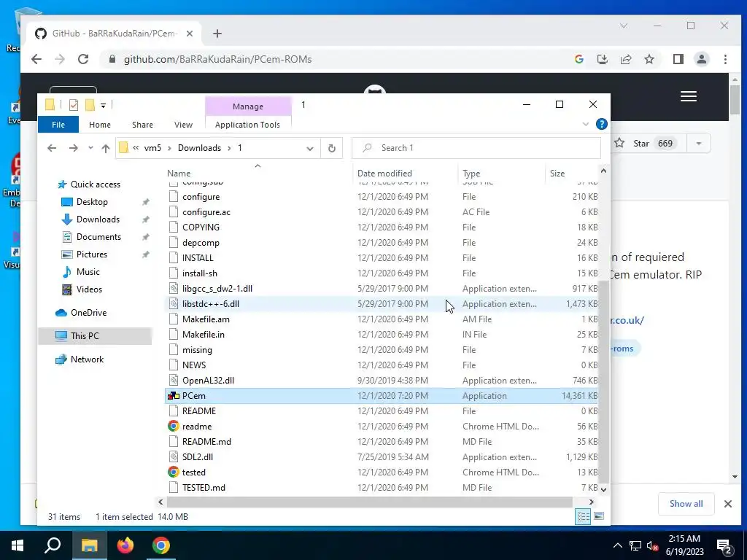
Task: Open the Star lists dropdown on GitHub
Action: point(699,144)
